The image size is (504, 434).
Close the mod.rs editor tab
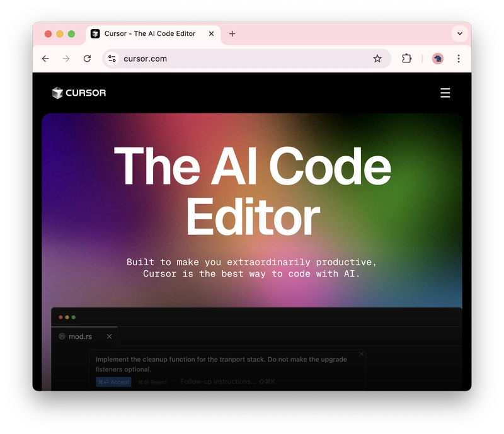tap(109, 336)
